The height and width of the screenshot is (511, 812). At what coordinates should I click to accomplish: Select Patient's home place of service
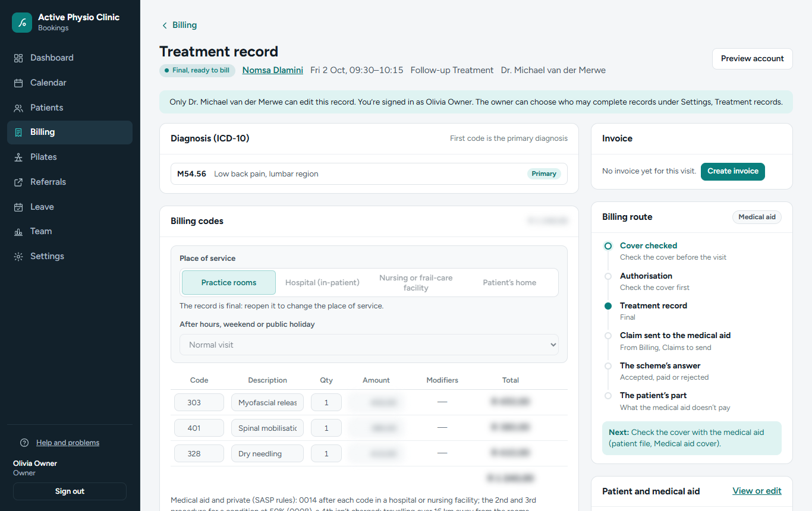point(509,283)
